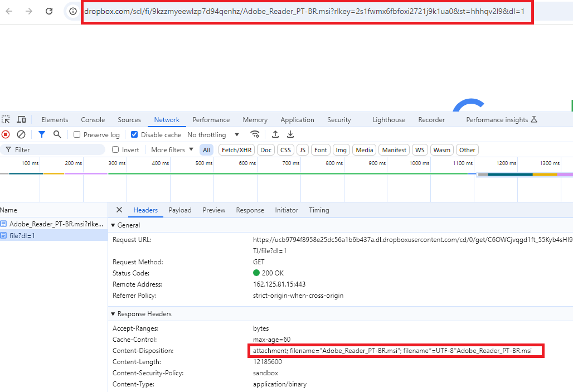Viewport: 573px width, 392px height.
Task: Open the Lighthouse tab
Action: click(x=389, y=119)
